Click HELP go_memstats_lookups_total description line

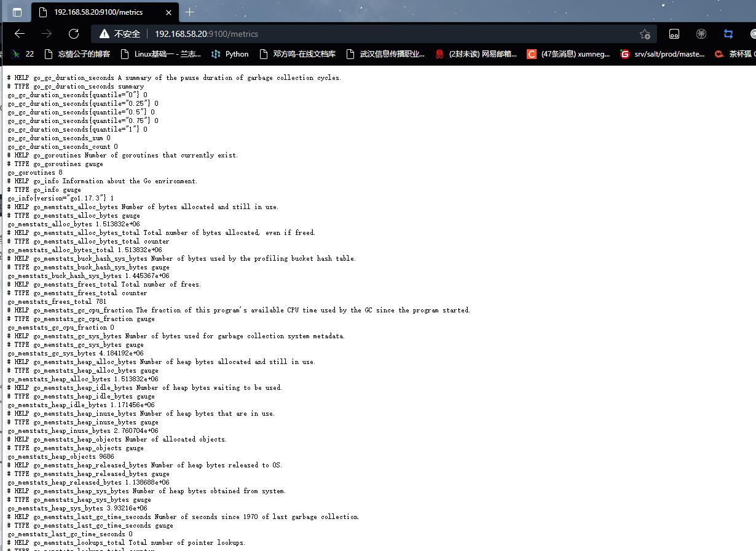tap(127, 543)
